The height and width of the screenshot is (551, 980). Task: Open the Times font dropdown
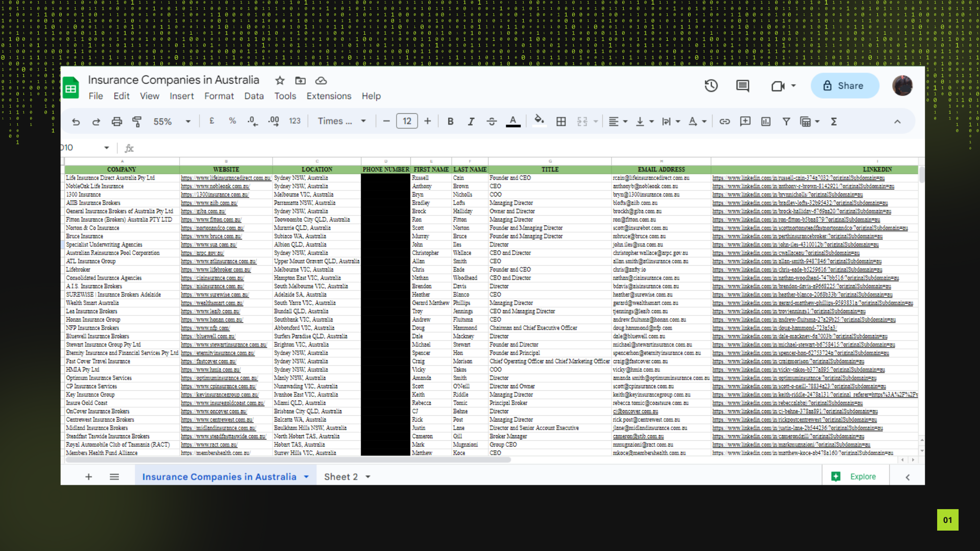pyautogui.click(x=342, y=121)
